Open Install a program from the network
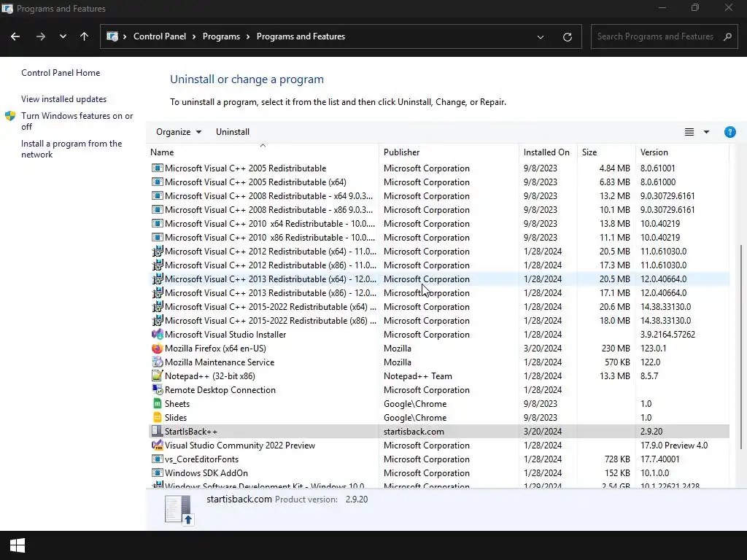This screenshot has height=560, width=747. tap(71, 149)
